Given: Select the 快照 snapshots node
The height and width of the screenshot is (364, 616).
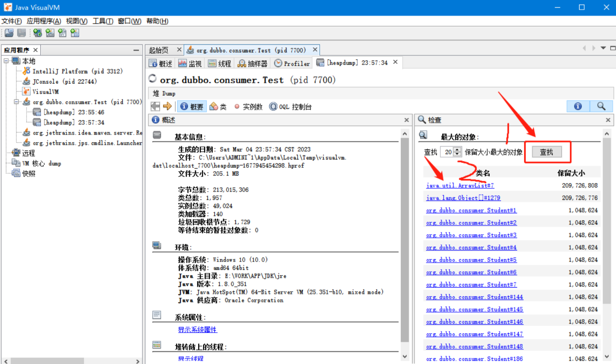Looking at the screenshot, I should pos(24,173).
